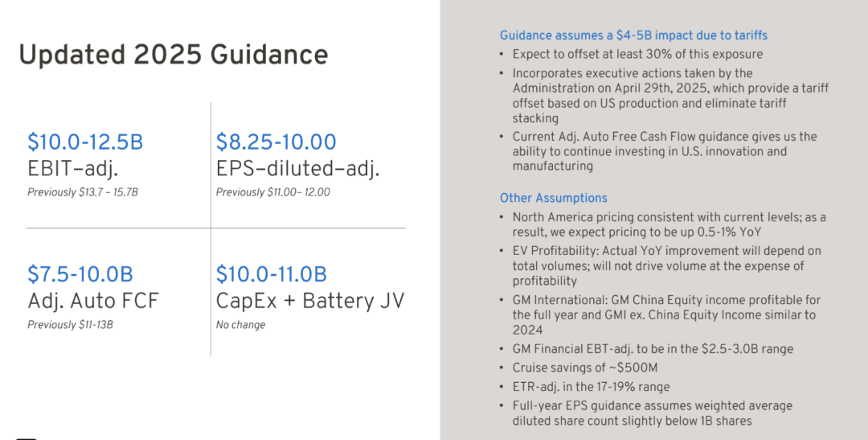Click the Other Assumptions heading
The image size is (868, 440).
click(553, 198)
